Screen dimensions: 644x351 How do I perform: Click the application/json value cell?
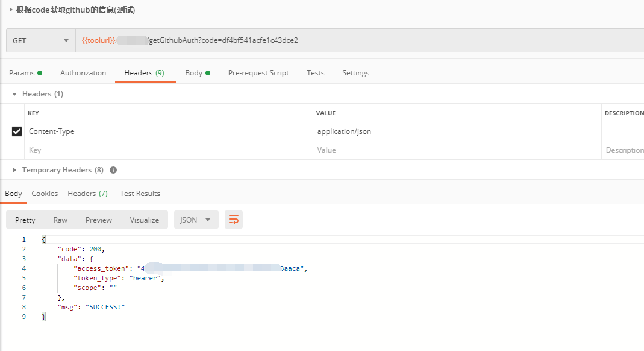point(457,131)
